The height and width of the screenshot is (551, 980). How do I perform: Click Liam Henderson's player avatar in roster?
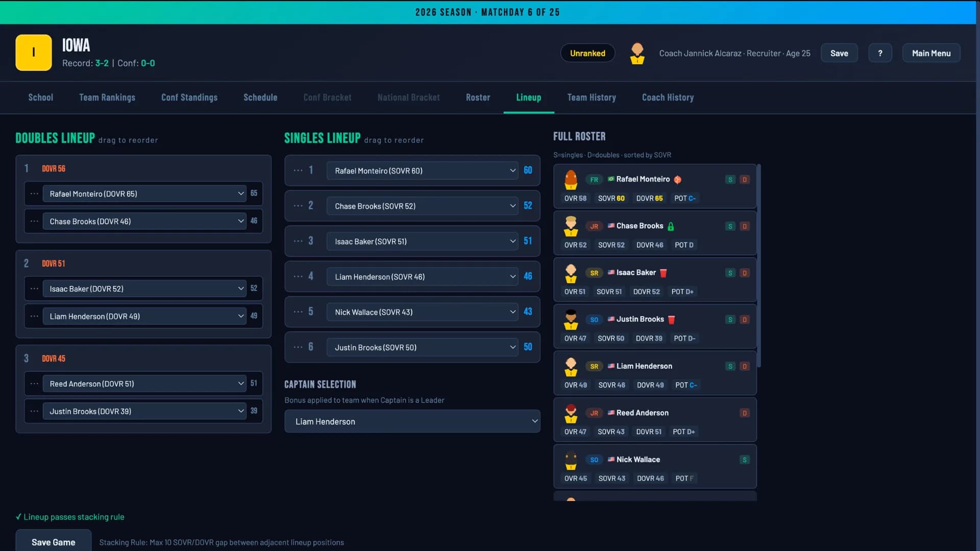[571, 367]
